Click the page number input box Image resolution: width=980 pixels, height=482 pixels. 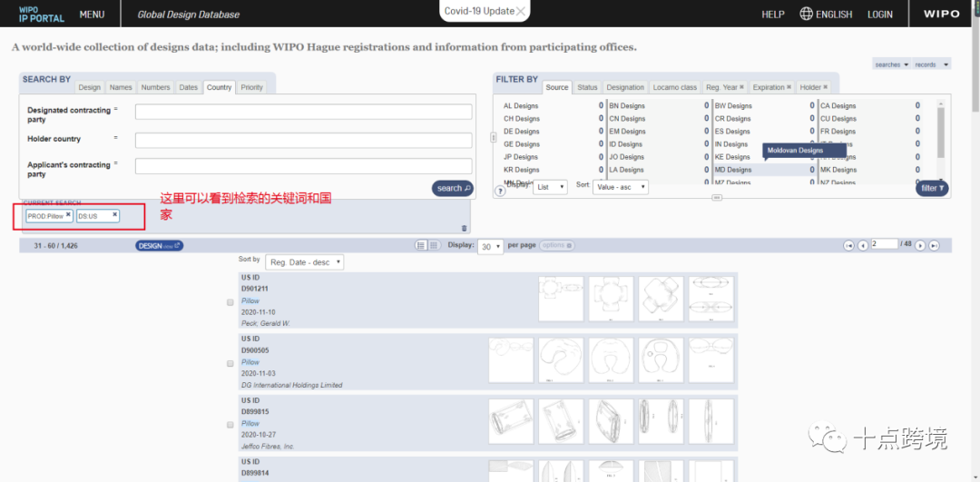click(x=884, y=244)
